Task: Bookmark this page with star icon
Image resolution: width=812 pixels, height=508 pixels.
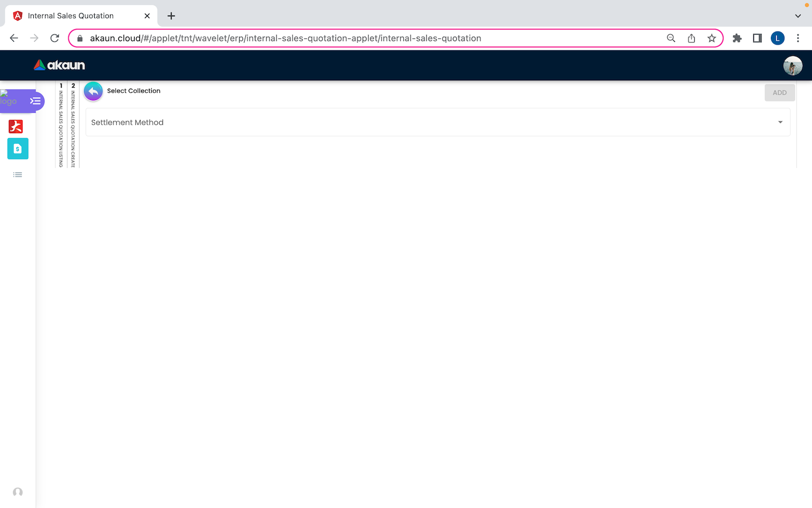Action: click(x=712, y=38)
